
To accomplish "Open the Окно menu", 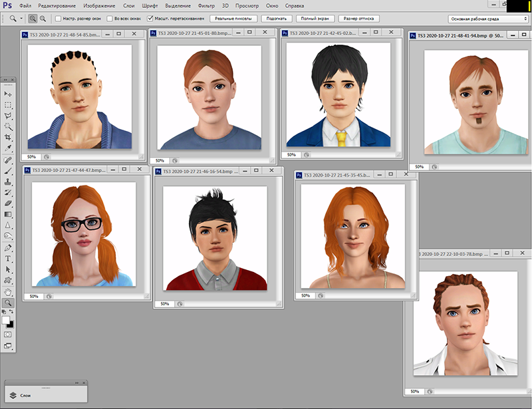I will coord(272,6).
